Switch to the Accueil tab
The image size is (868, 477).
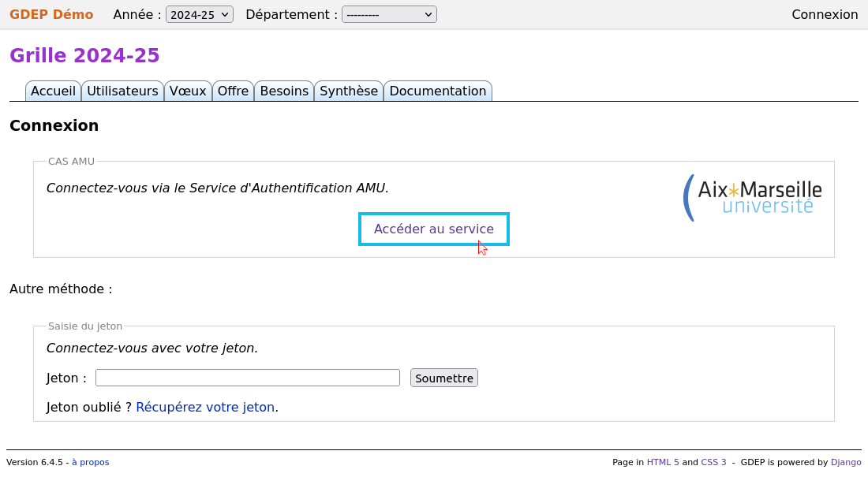[53, 91]
